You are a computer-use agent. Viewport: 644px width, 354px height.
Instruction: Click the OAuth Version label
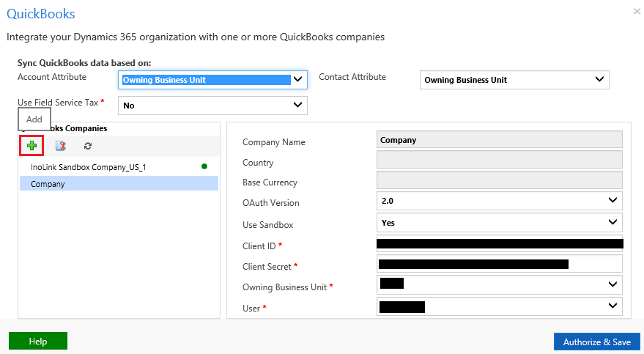click(x=270, y=203)
